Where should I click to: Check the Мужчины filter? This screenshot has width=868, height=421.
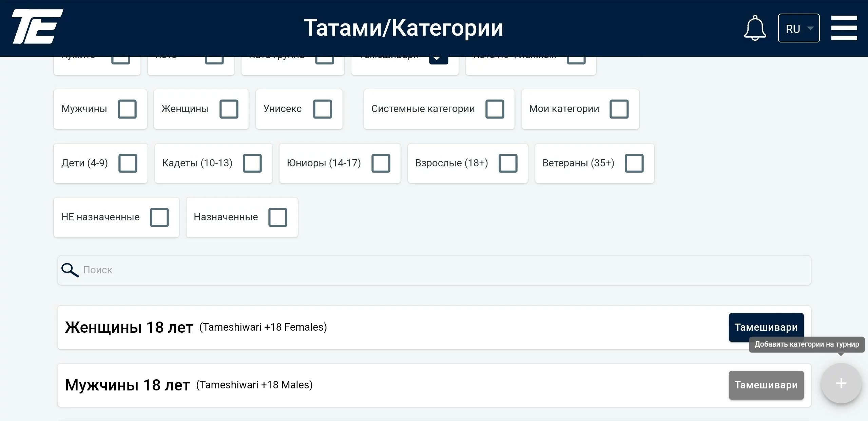[127, 109]
